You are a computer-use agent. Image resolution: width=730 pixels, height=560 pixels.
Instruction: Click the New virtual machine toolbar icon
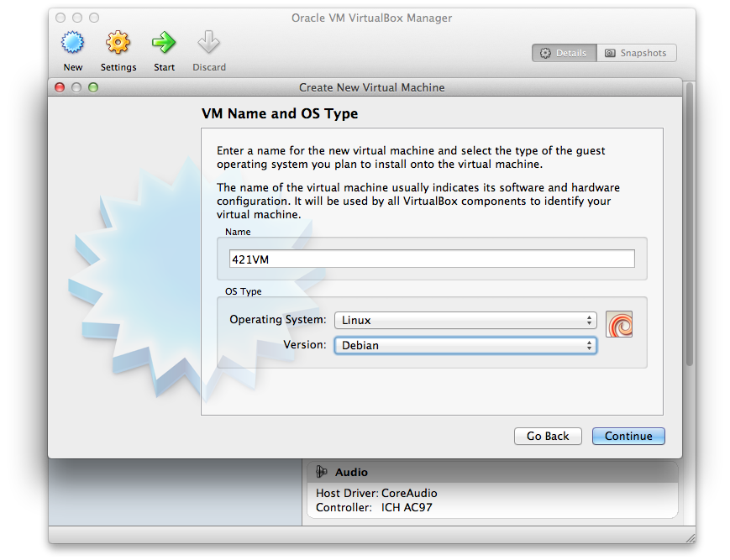tap(72, 43)
